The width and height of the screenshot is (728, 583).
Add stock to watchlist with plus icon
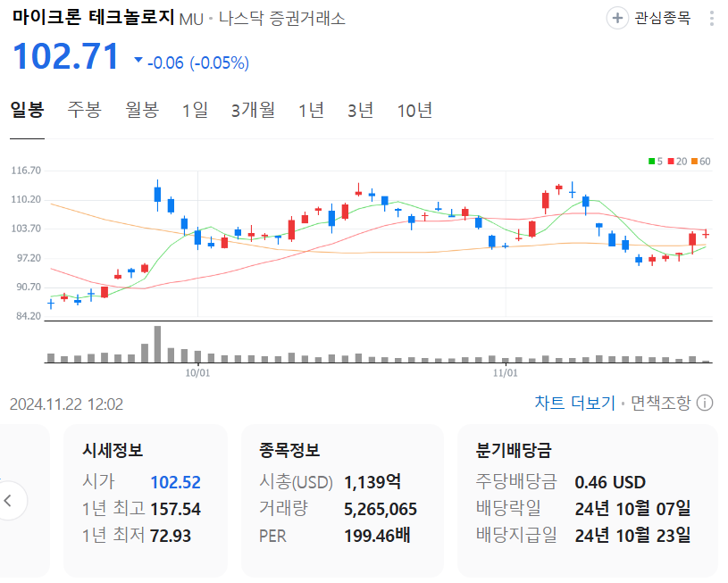tap(617, 18)
